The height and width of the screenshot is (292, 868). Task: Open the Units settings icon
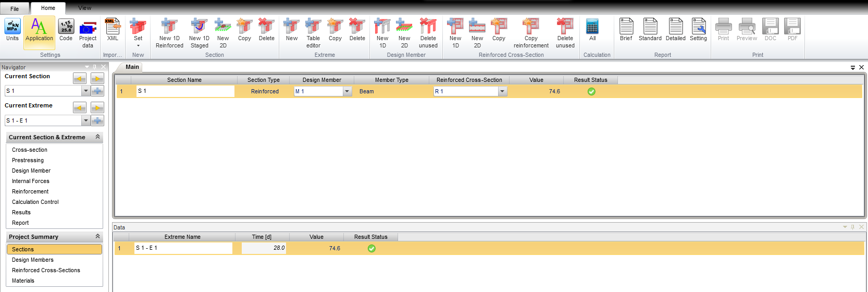[13, 30]
